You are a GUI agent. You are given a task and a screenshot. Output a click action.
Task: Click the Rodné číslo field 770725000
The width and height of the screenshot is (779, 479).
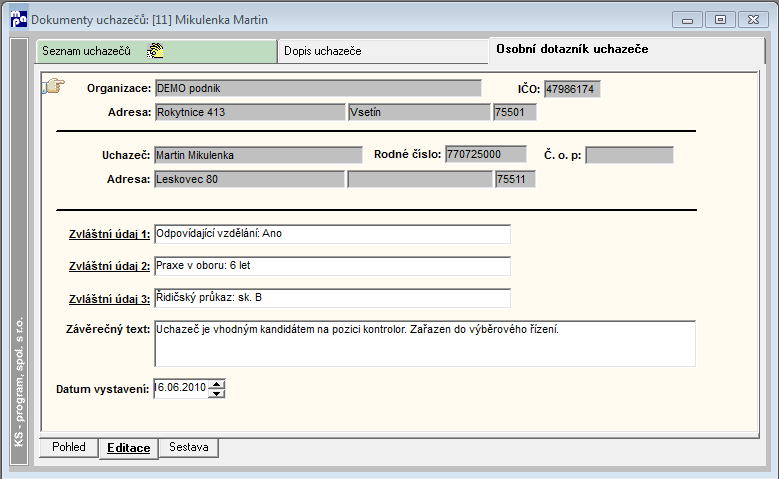point(486,154)
